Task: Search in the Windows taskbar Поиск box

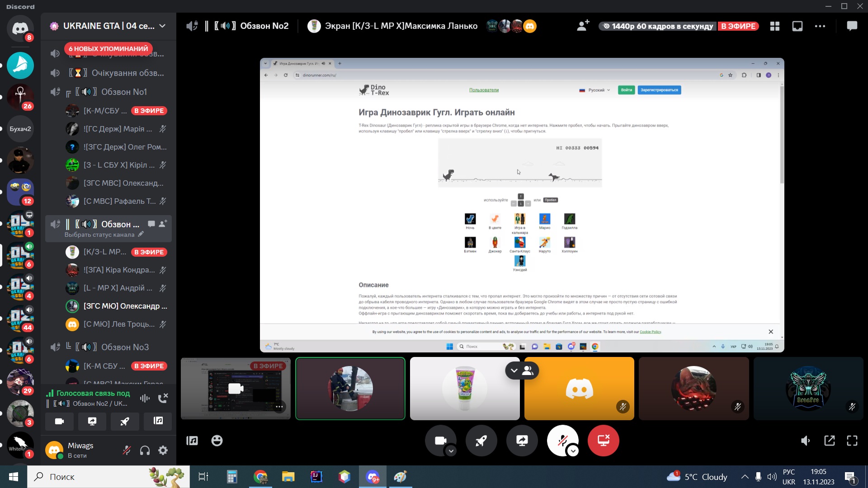Action: click(x=108, y=477)
